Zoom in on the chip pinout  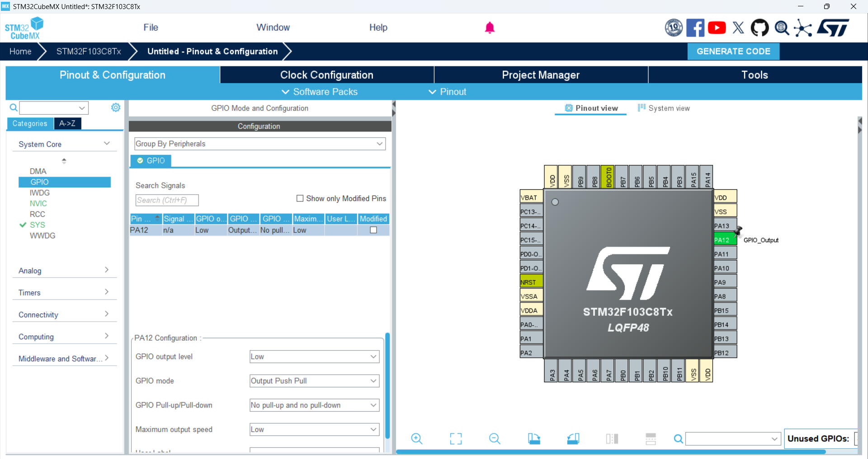(x=416, y=439)
